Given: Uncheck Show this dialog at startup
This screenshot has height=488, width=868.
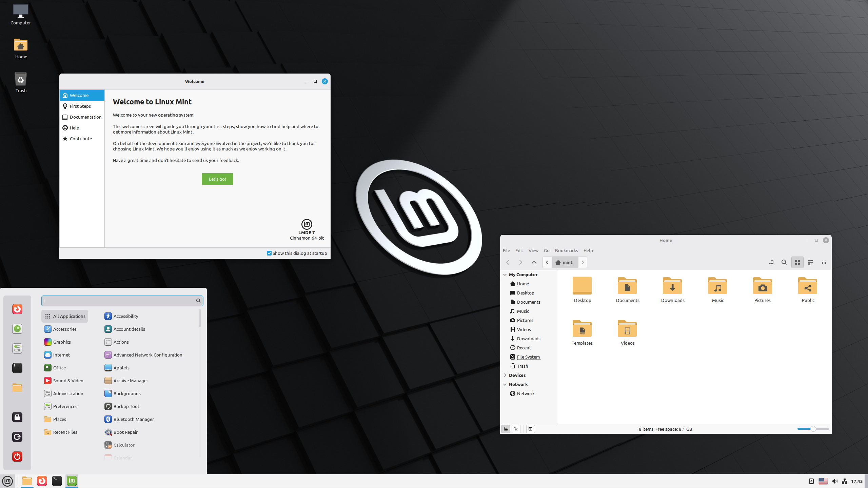Looking at the screenshot, I should click(269, 253).
